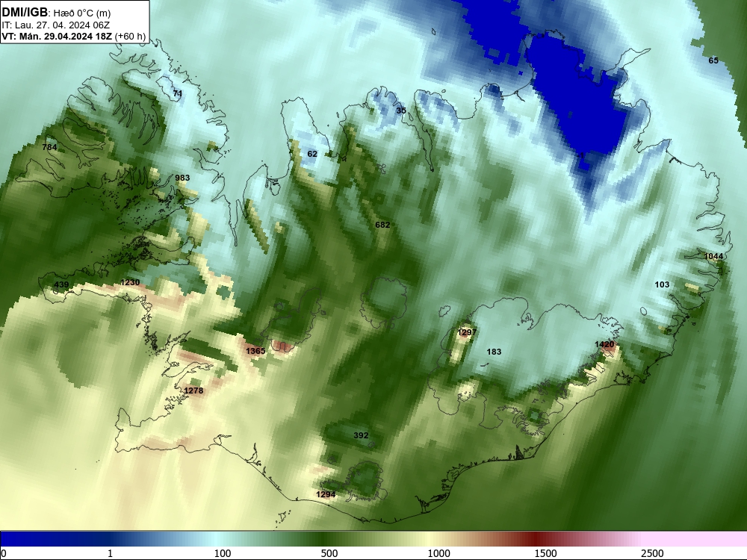This screenshot has height=560, width=747.
Task: Click the map value 784
Action: point(49,147)
